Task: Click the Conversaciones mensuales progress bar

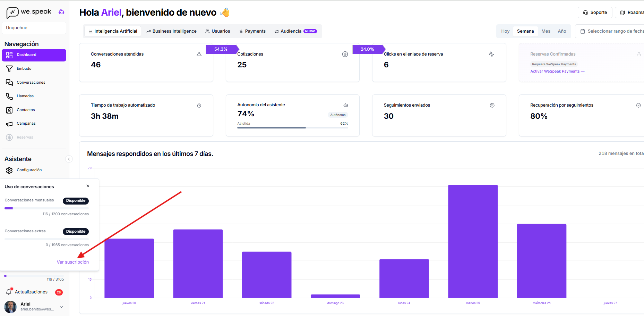Action: [46, 208]
